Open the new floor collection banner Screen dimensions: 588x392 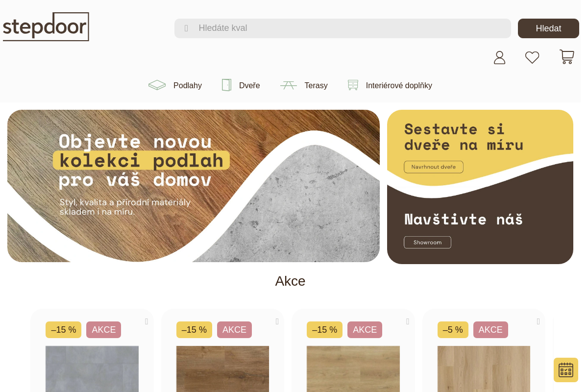coord(194,186)
